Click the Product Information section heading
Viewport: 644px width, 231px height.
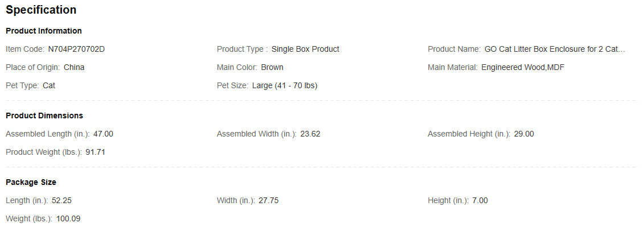(43, 31)
